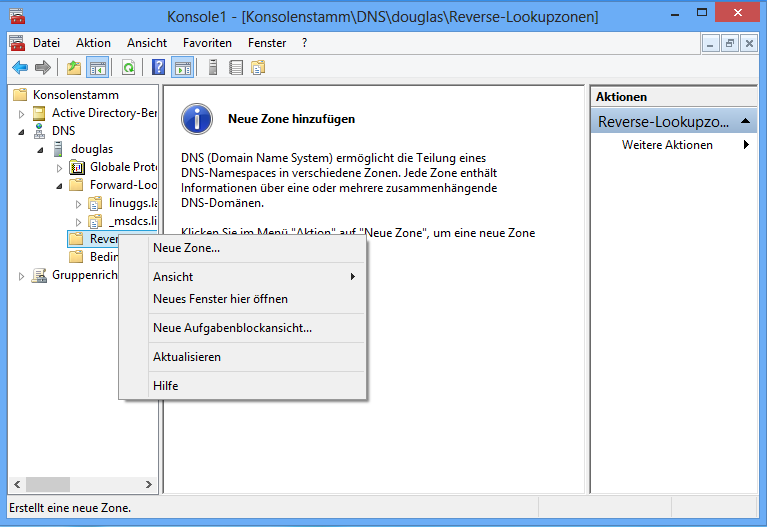Click the Up one level folder icon
Viewport: 767px width, 527px height.
coord(74,67)
